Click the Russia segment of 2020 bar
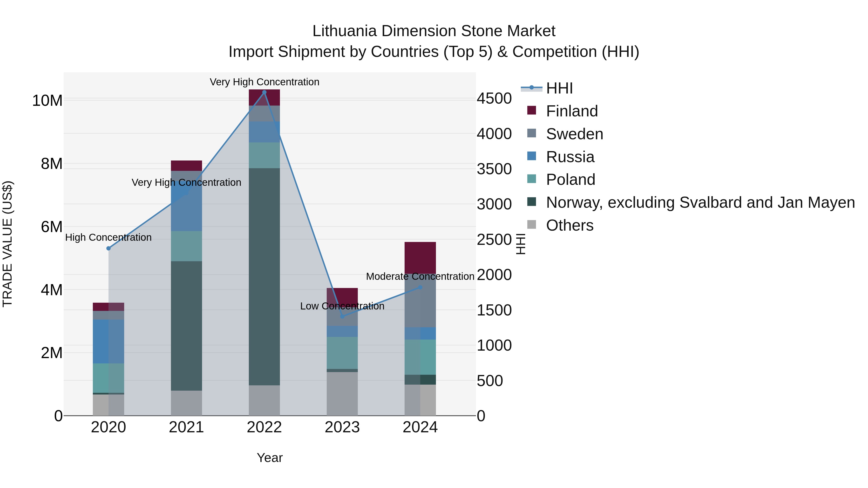 (108, 341)
